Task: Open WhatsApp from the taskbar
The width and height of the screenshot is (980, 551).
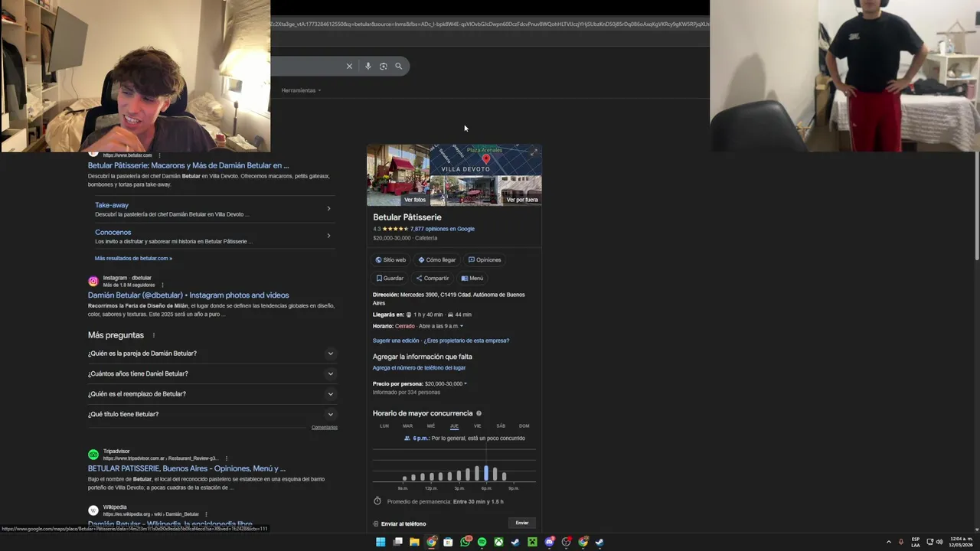Action: (x=465, y=542)
